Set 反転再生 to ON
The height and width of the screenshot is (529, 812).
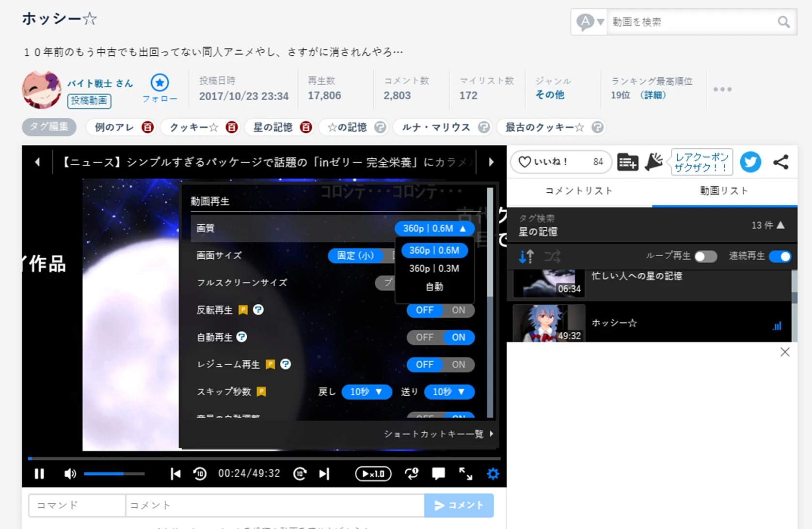[x=459, y=310]
